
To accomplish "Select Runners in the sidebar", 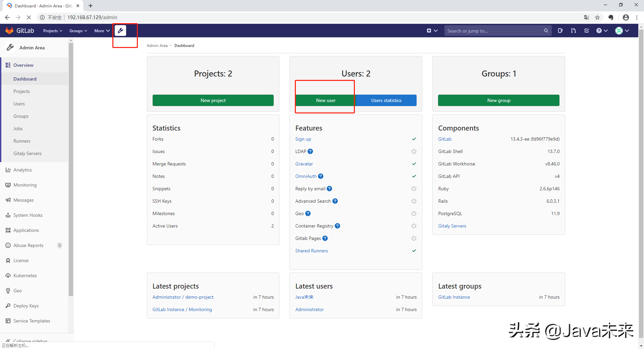I will 35,141.
